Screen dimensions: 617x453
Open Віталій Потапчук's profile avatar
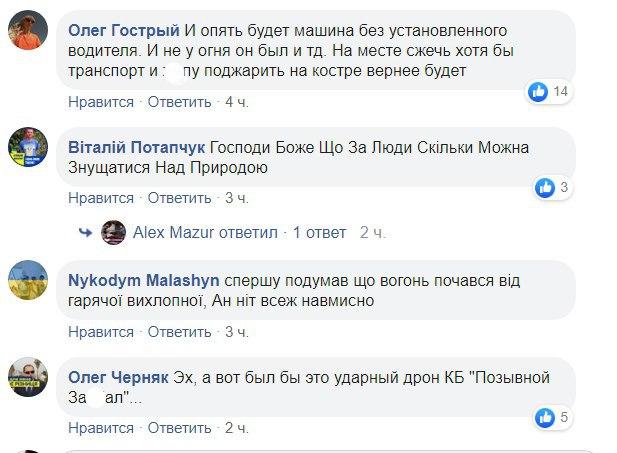(x=28, y=147)
